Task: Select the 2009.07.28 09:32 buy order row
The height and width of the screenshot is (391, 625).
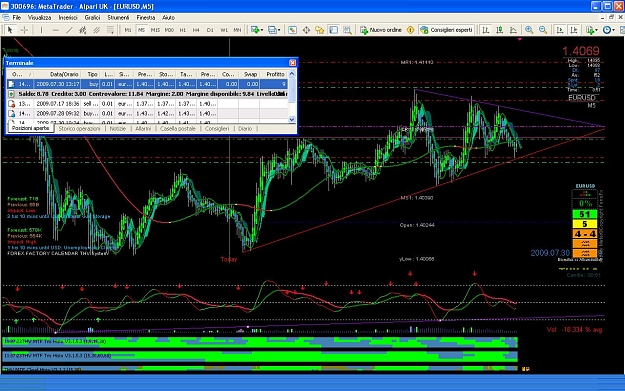Action: point(147,114)
